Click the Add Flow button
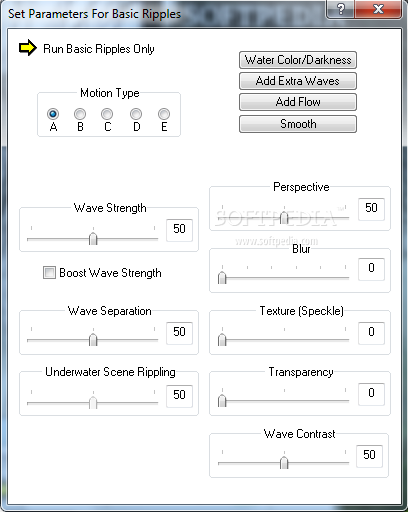The image size is (408, 512). 298,102
